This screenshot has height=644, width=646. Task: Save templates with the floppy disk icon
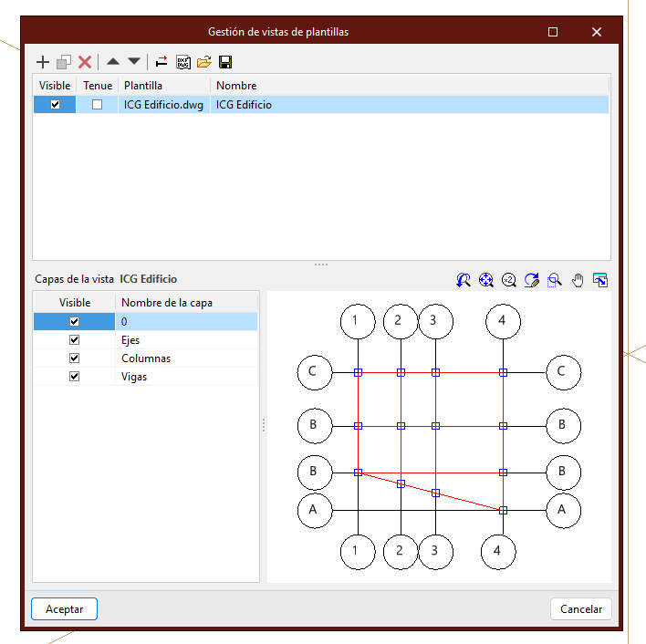tap(224, 62)
